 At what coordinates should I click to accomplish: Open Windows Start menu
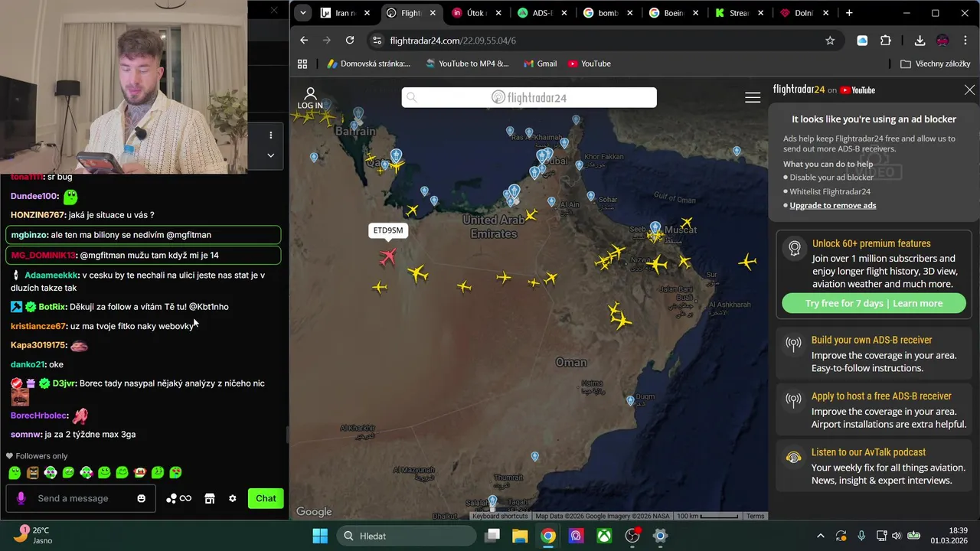tap(320, 536)
